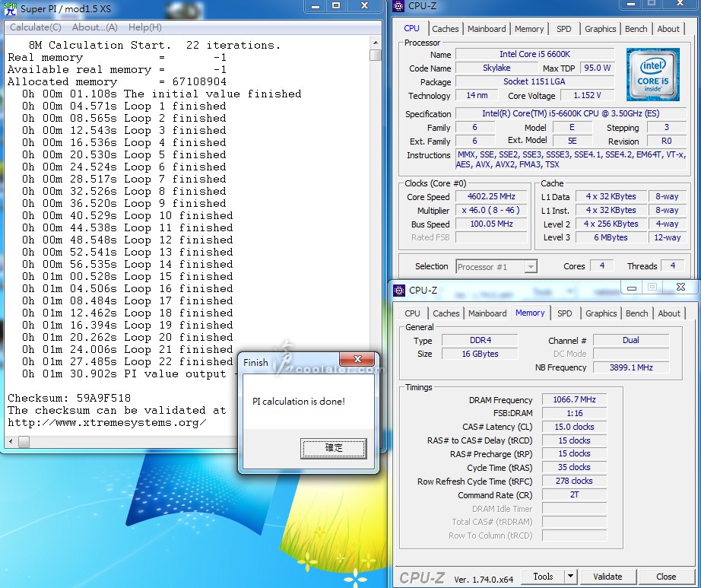Click the vertical scrollbar thumb in Super PI
The image size is (701, 588).
(x=376, y=55)
